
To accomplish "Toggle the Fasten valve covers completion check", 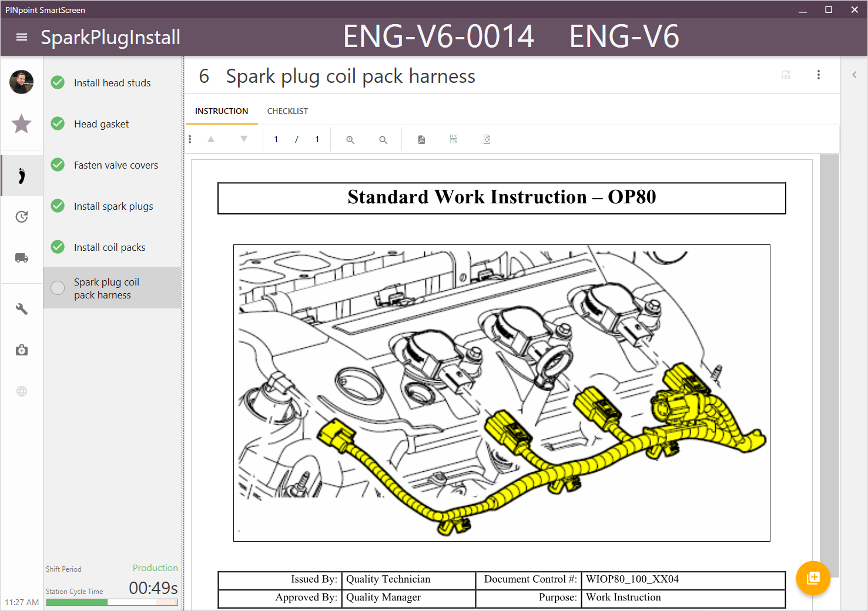I will [58, 164].
